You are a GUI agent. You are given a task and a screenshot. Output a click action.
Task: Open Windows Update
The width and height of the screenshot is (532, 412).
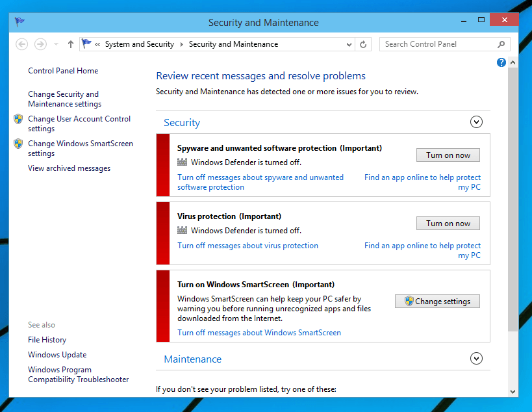pos(57,355)
